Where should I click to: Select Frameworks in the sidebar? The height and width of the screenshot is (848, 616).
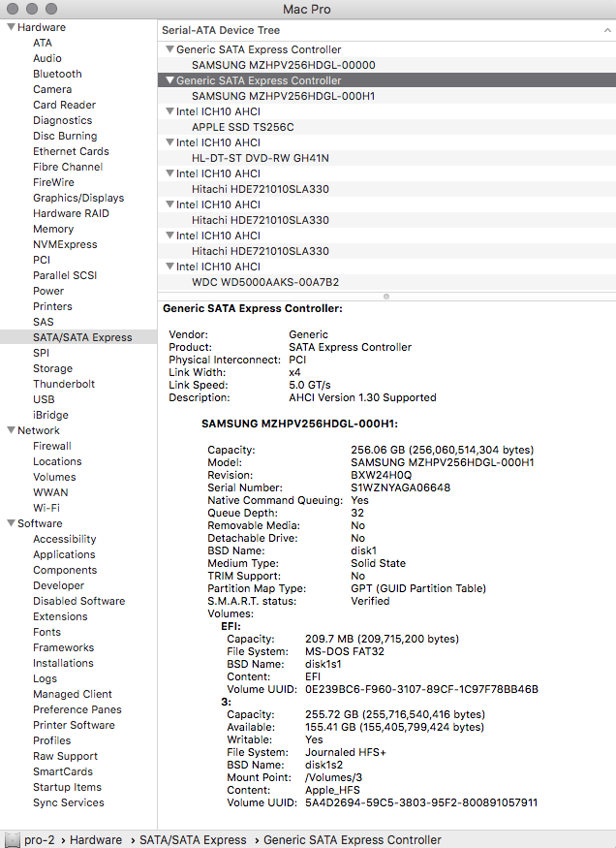[63, 647]
